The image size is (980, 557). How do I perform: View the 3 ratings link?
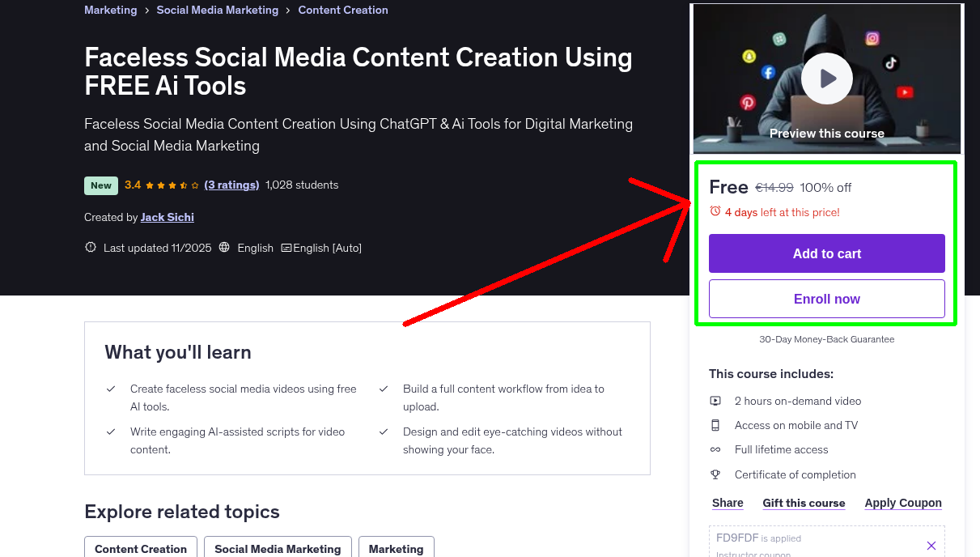coord(231,185)
